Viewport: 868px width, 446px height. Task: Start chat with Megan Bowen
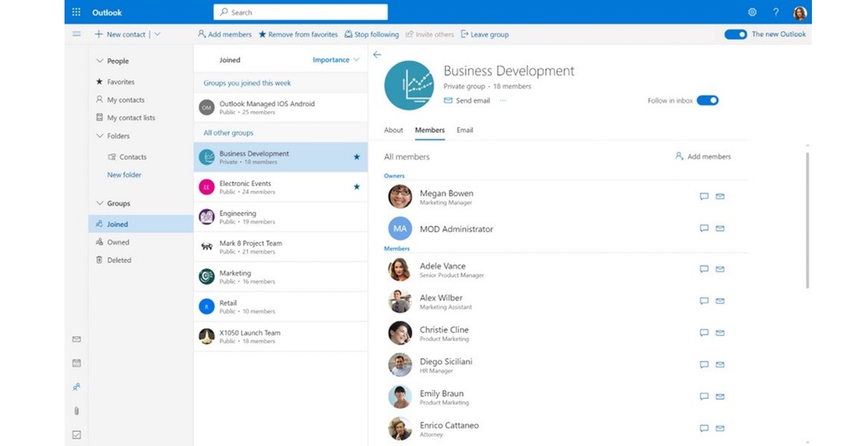click(x=704, y=197)
